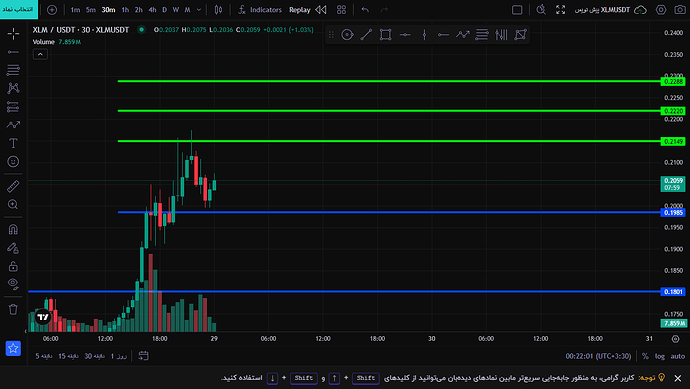This screenshot has height=389, width=690.
Task: Start bar Replay mode
Action: [308, 10]
